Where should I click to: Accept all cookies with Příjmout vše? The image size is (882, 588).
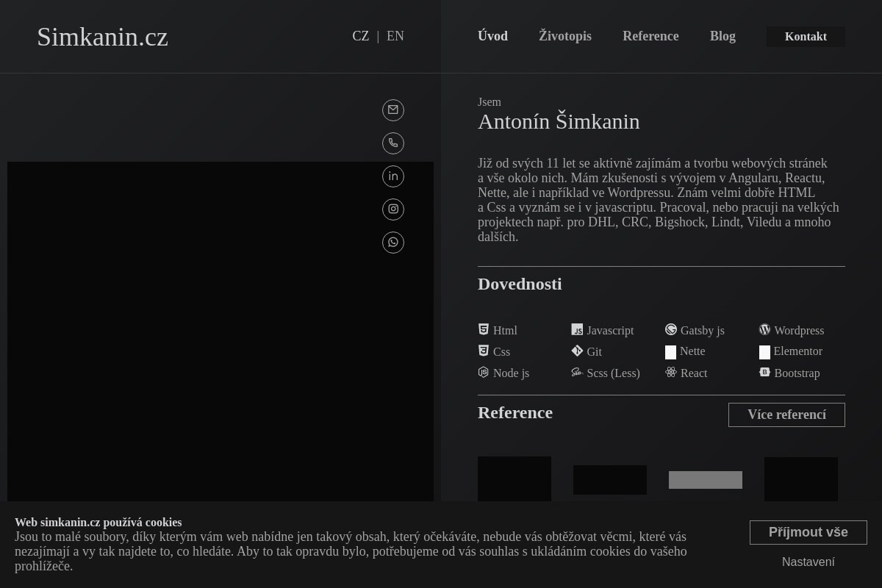pos(808,532)
